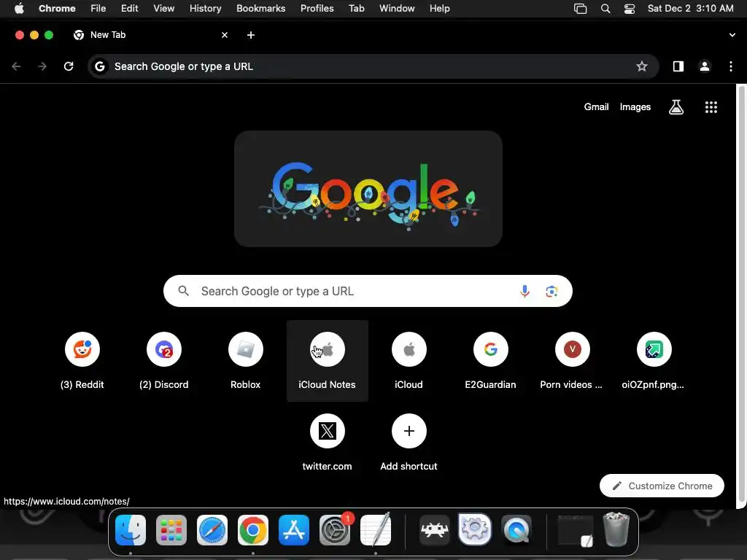Open System Settings with the badge
This screenshot has width=747, height=560.
click(335, 530)
